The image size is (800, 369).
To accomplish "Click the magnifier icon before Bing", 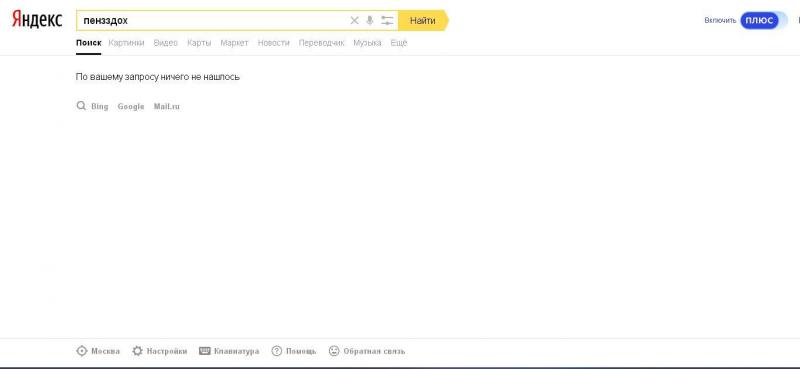I will point(81,106).
